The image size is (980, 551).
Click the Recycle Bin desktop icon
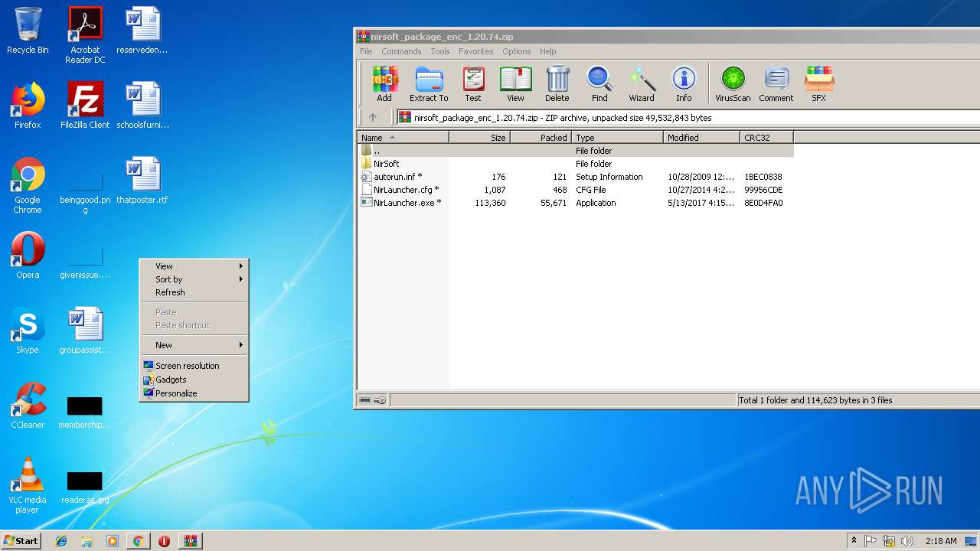(28, 31)
